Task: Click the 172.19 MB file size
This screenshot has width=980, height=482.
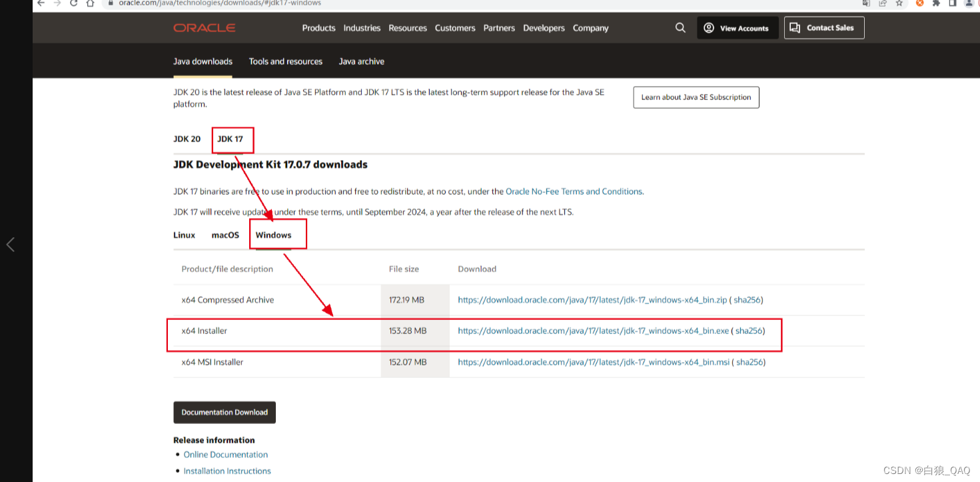Action: pos(406,300)
